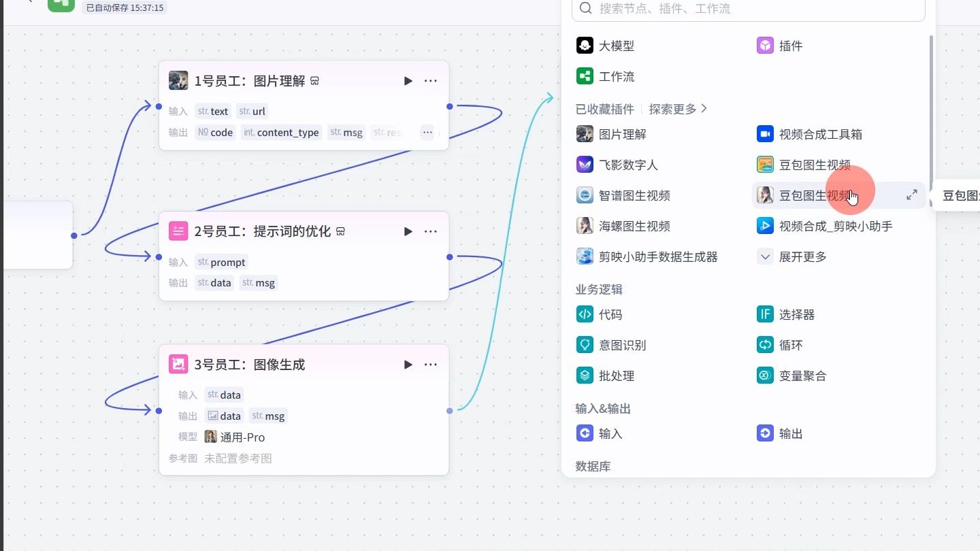Image resolution: width=980 pixels, height=551 pixels.
Task: Insert an 输出 output node
Action: pos(780,433)
